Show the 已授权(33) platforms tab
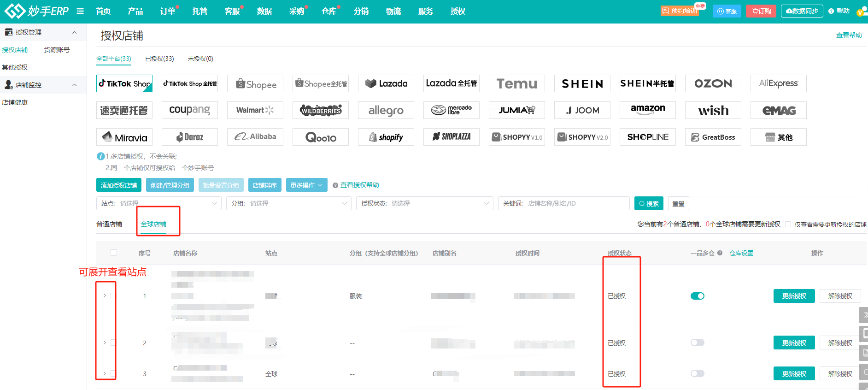868x390 pixels. (159, 59)
